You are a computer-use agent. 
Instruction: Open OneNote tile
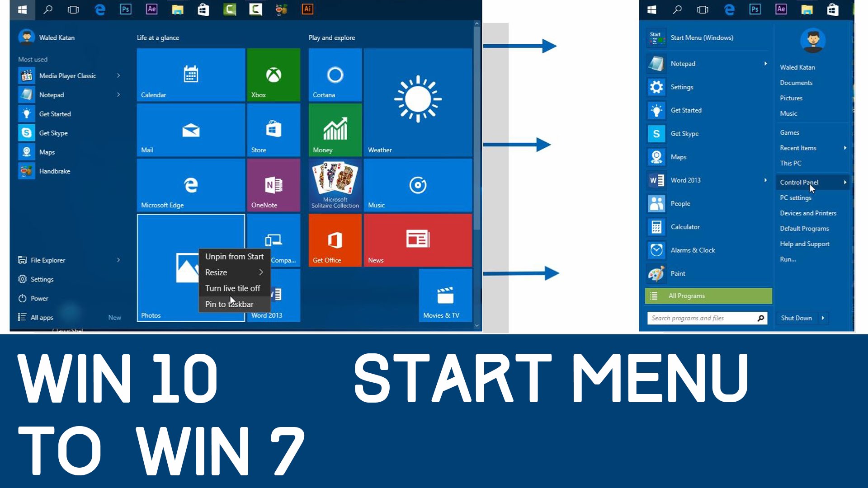point(274,185)
